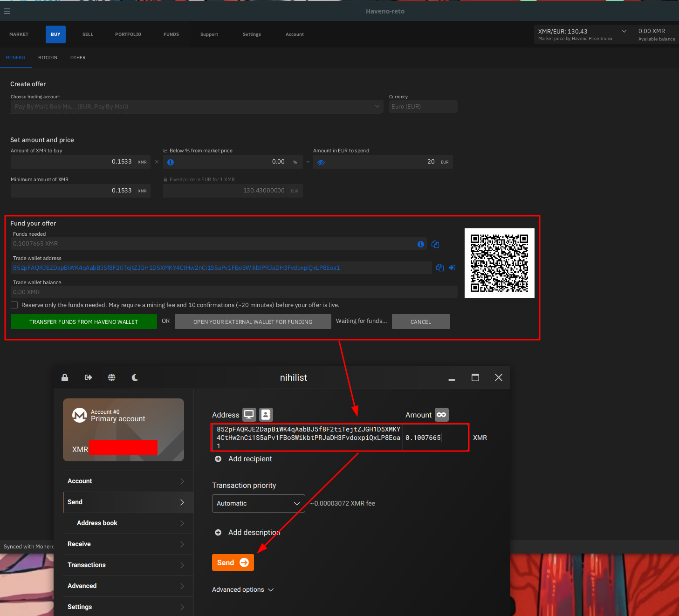This screenshot has width=679, height=616.
Task: Open wallet via arrow icon beside trade address
Action: point(452,267)
